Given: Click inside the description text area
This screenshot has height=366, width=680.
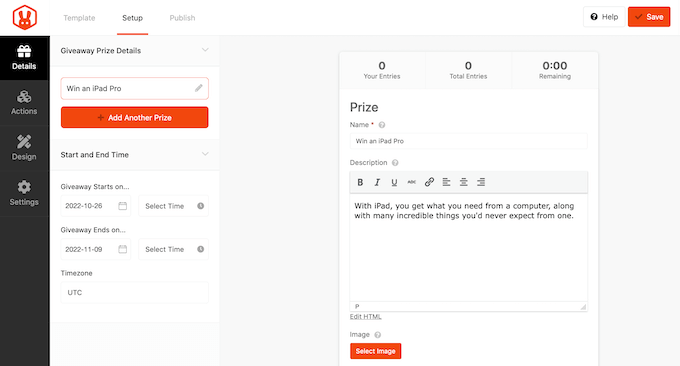Looking at the screenshot, I should coord(468,247).
